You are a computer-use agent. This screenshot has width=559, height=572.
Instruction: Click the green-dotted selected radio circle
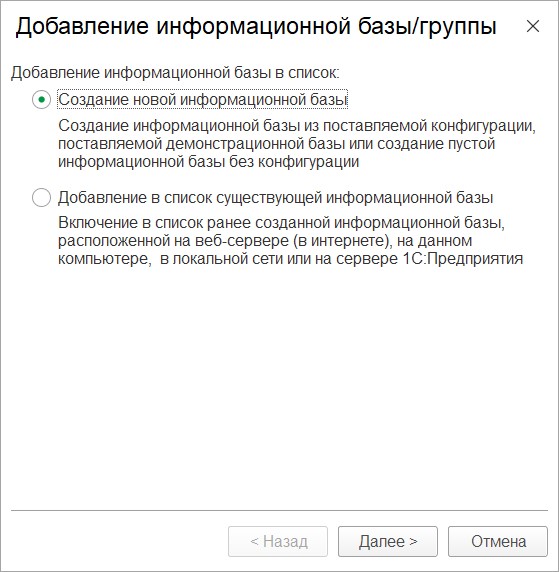click(41, 100)
